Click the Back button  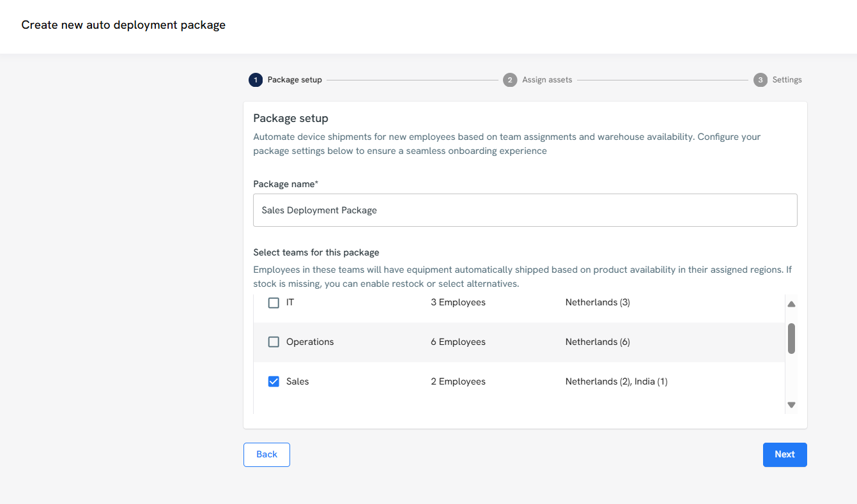tap(266, 455)
